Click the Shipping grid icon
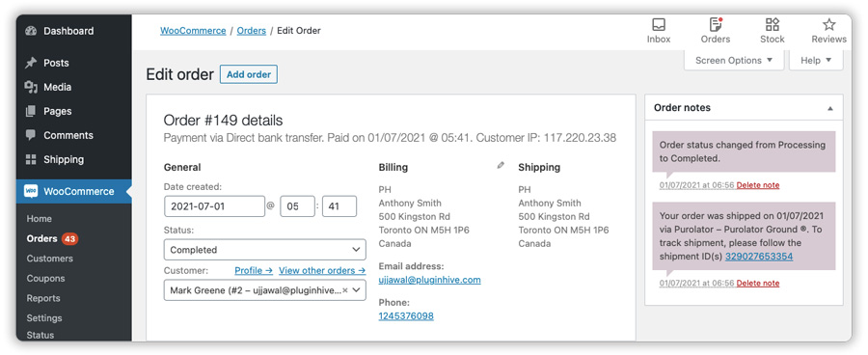 [31, 159]
